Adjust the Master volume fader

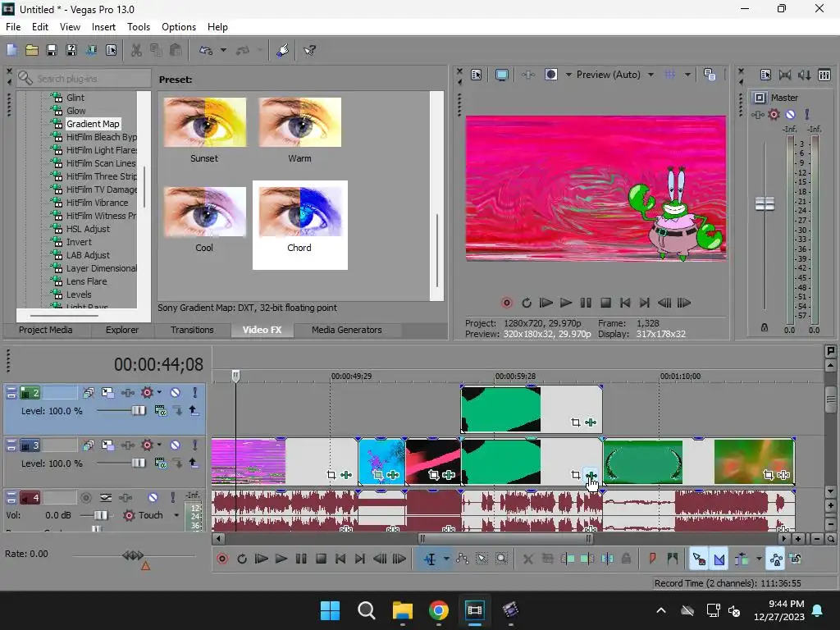pos(765,204)
